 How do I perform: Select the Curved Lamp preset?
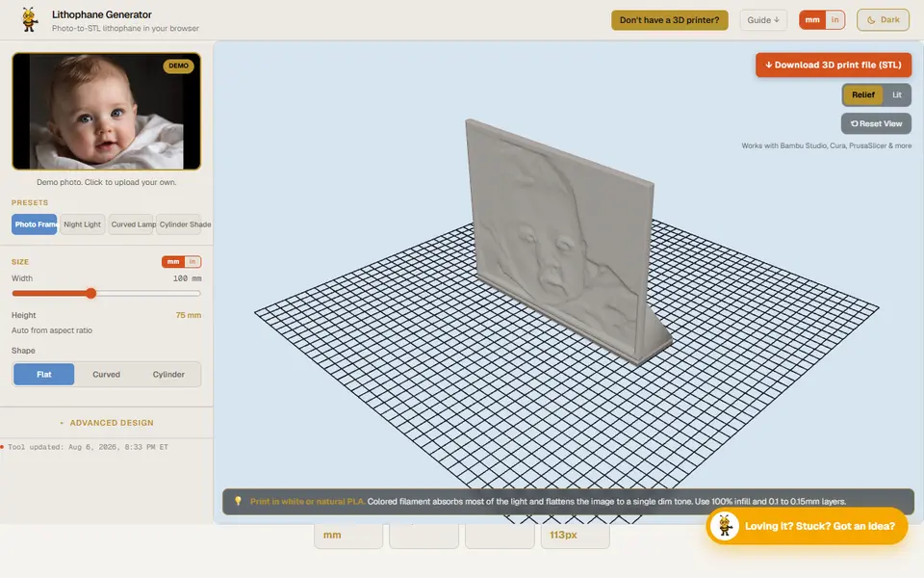[x=131, y=224]
